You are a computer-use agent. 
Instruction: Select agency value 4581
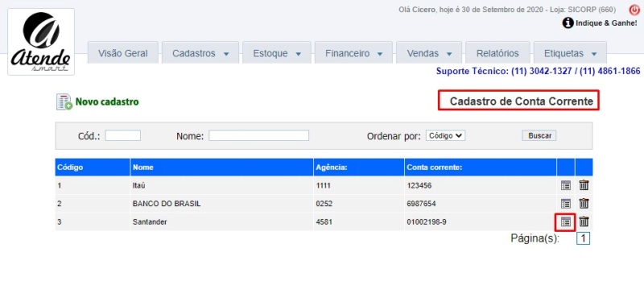click(x=324, y=222)
